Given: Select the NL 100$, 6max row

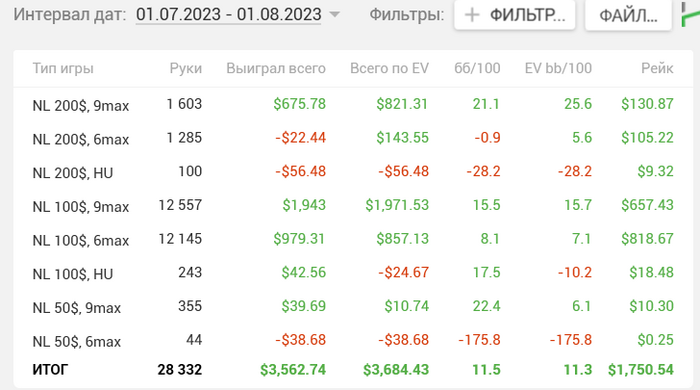Looking at the screenshot, I should 353,239.
